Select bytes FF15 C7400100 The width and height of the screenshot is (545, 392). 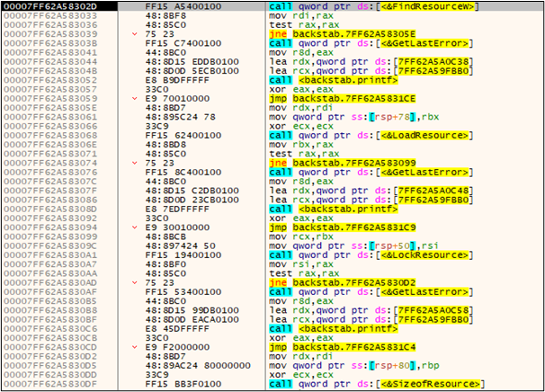[x=183, y=43]
